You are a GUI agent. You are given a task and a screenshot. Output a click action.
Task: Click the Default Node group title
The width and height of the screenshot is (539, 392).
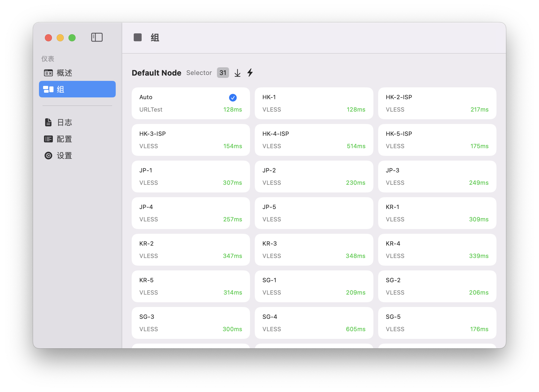click(156, 73)
